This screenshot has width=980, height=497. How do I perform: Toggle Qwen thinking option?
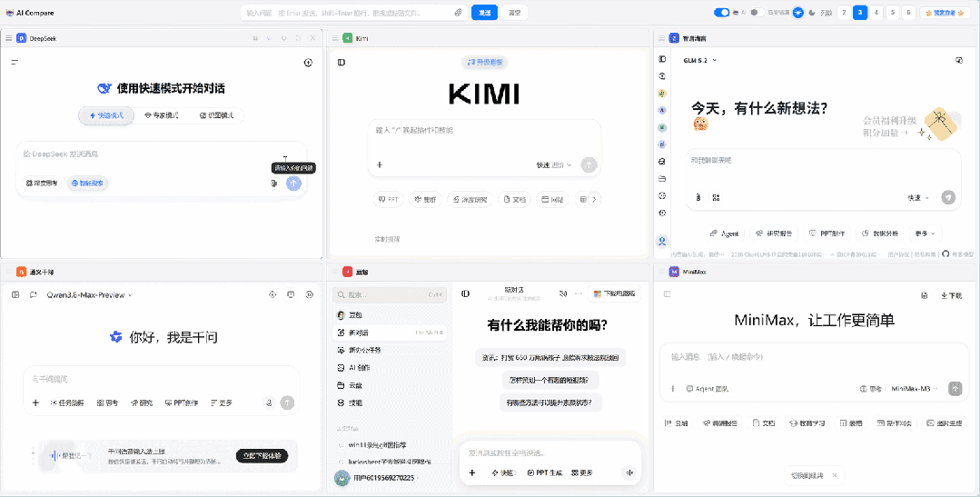tap(107, 403)
